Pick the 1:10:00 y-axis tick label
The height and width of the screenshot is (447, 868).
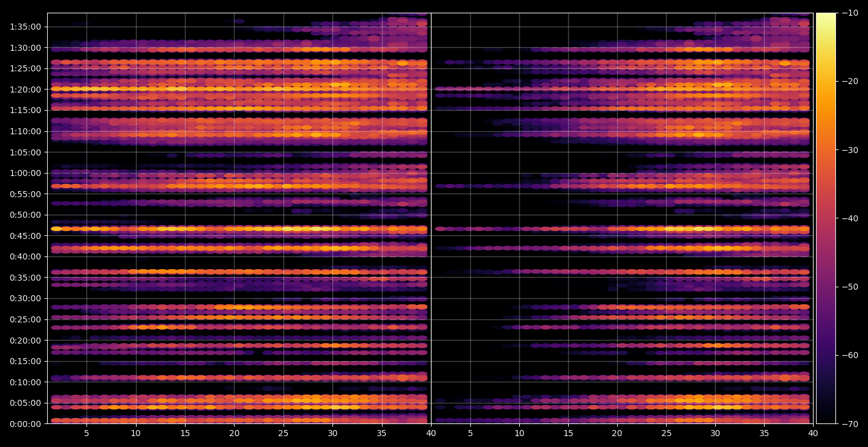pos(25,131)
